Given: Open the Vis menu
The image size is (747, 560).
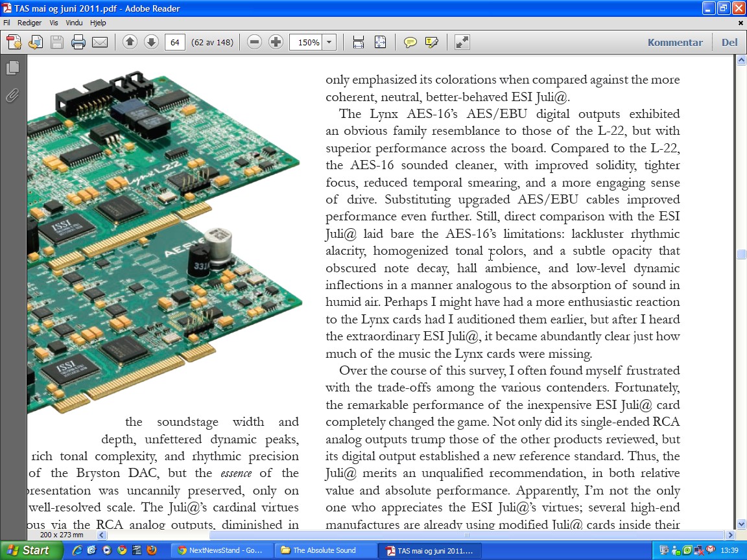Looking at the screenshot, I should [x=54, y=23].
